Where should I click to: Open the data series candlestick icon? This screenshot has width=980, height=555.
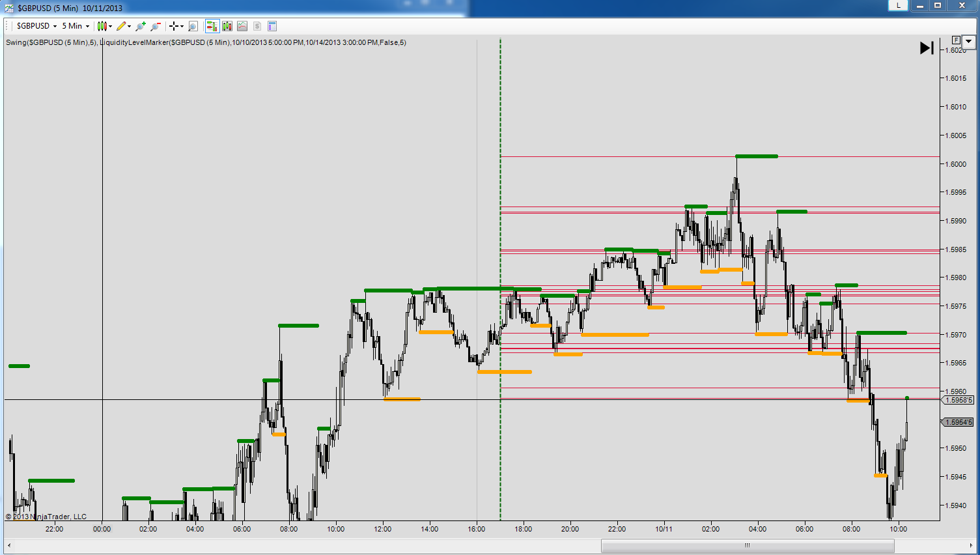227,26
